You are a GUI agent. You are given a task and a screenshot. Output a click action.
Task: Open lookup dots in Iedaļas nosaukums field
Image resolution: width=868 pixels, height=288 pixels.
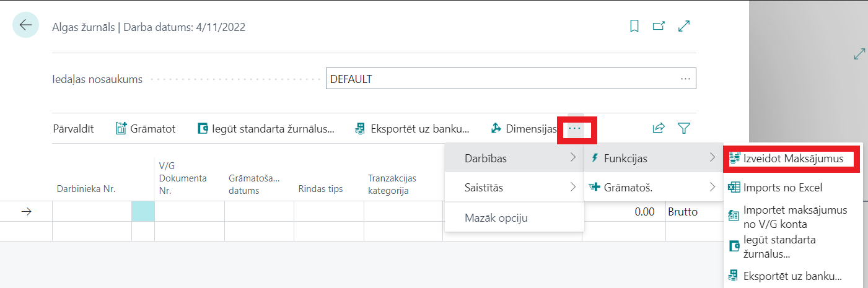(x=685, y=79)
